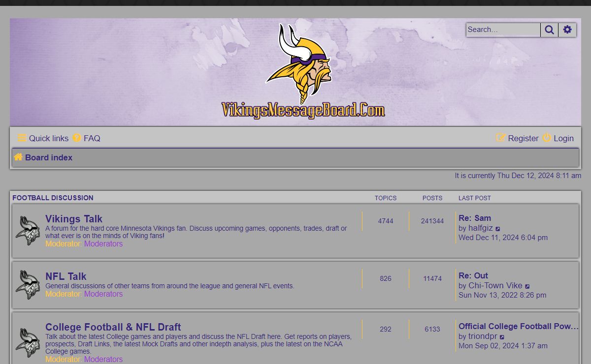Open last post 'Re: Out'
Viewport: 591px width, 364px height.
point(473,275)
